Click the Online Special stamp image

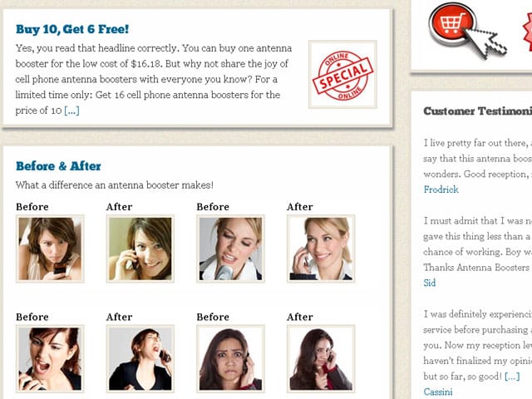coord(342,75)
